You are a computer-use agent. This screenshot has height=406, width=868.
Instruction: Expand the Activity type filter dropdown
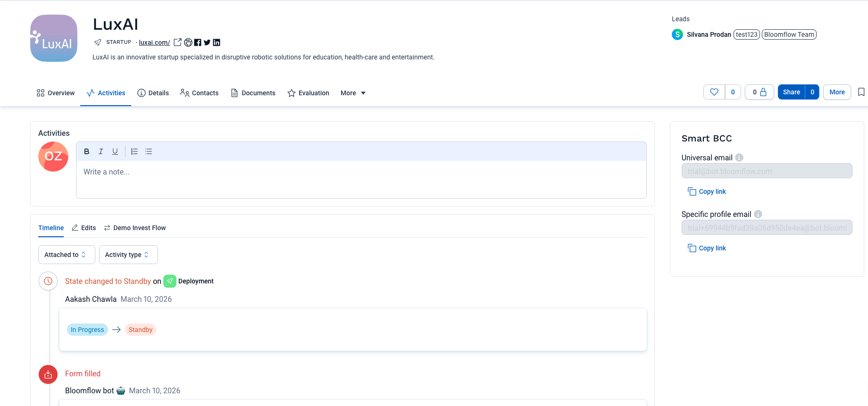[128, 255]
